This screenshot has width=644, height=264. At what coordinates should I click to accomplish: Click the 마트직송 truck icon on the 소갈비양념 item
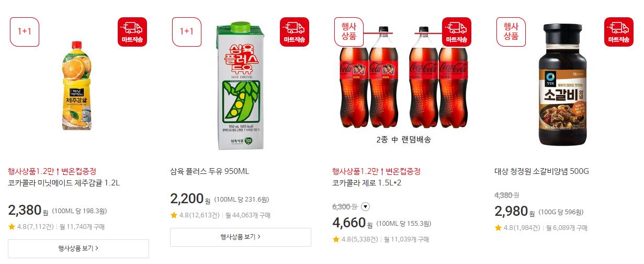click(619, 32)
